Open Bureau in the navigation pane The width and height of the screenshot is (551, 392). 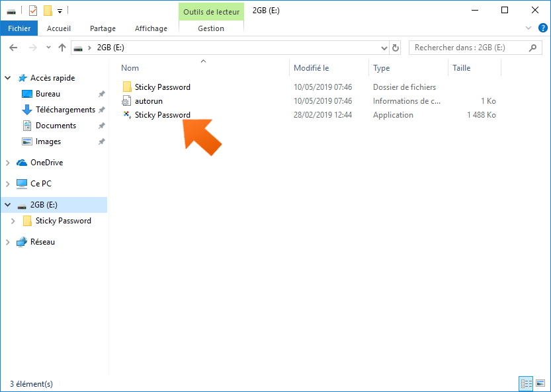pos(48,94)
